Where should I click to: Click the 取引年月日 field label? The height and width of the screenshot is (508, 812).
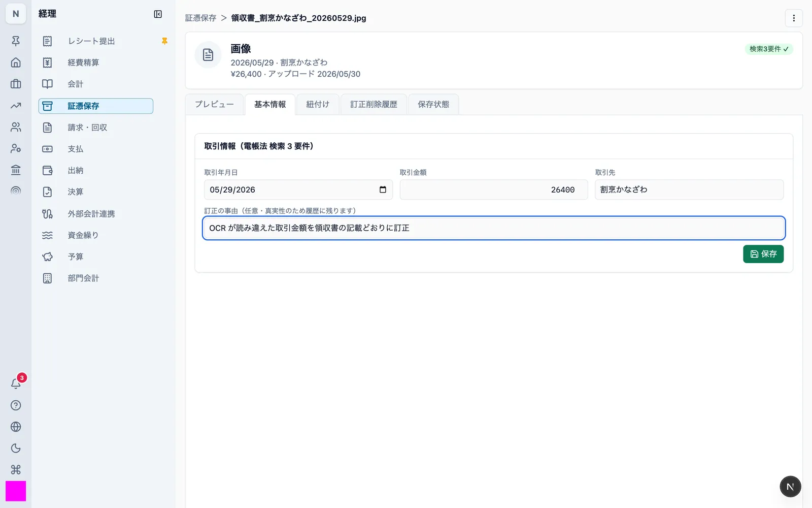pyautogui.click(x=221, y=173)
